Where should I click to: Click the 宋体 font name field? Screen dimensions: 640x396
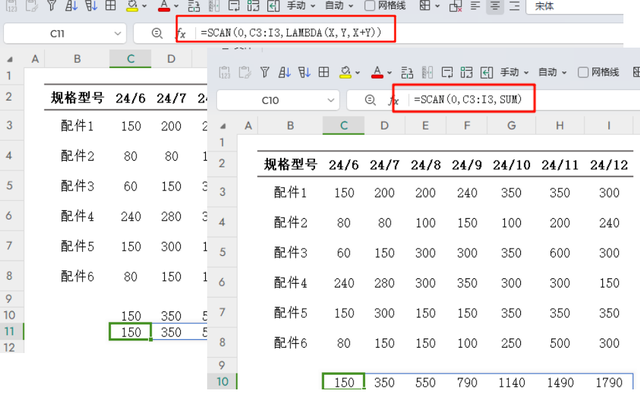pos(575,6)
